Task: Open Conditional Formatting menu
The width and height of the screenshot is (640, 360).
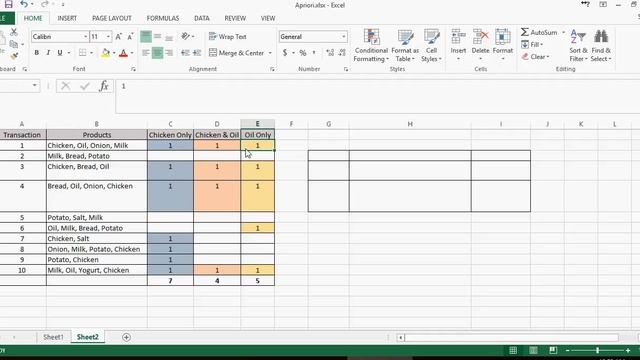Action: point(371,45)
